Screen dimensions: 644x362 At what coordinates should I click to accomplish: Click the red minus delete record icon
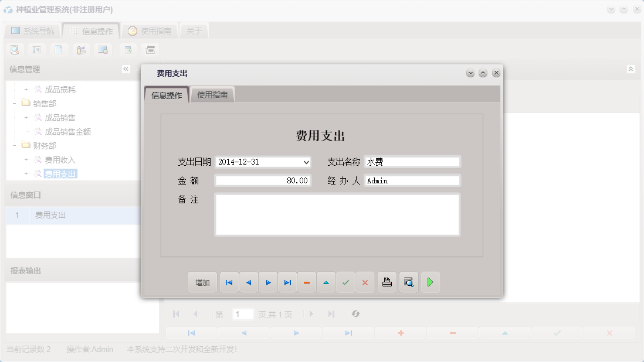click(x=307, y=282)
